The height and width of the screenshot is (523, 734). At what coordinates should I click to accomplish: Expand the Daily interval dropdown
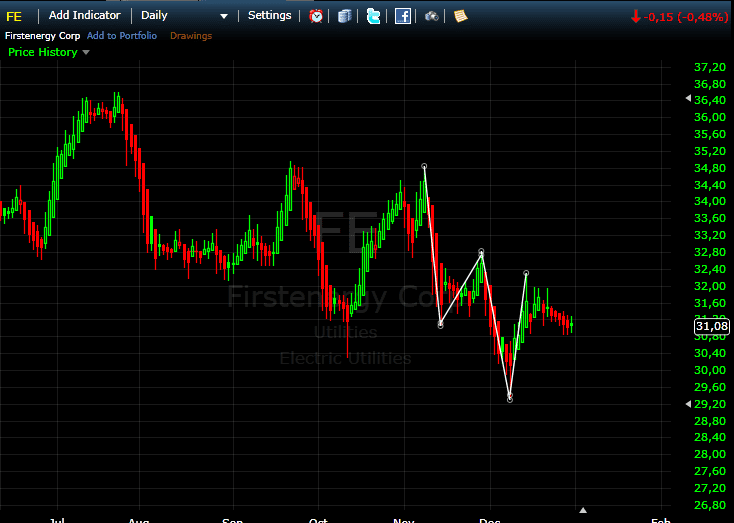click(184, 15)
